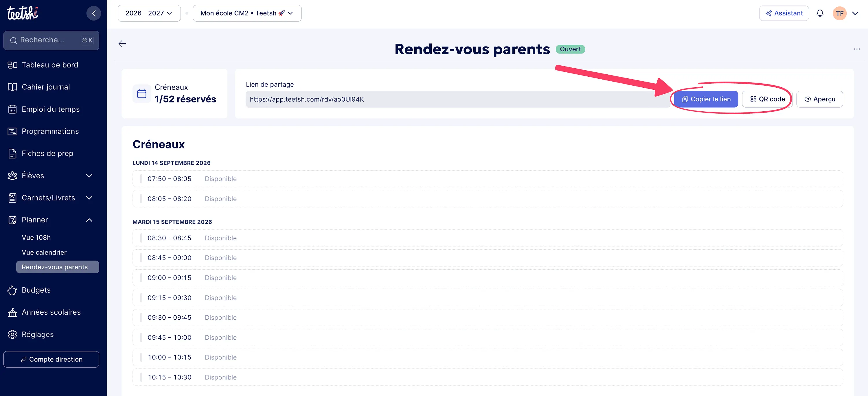868x396 pixels.
Task: Show the Aperçu preview
Action: [819, 99]
